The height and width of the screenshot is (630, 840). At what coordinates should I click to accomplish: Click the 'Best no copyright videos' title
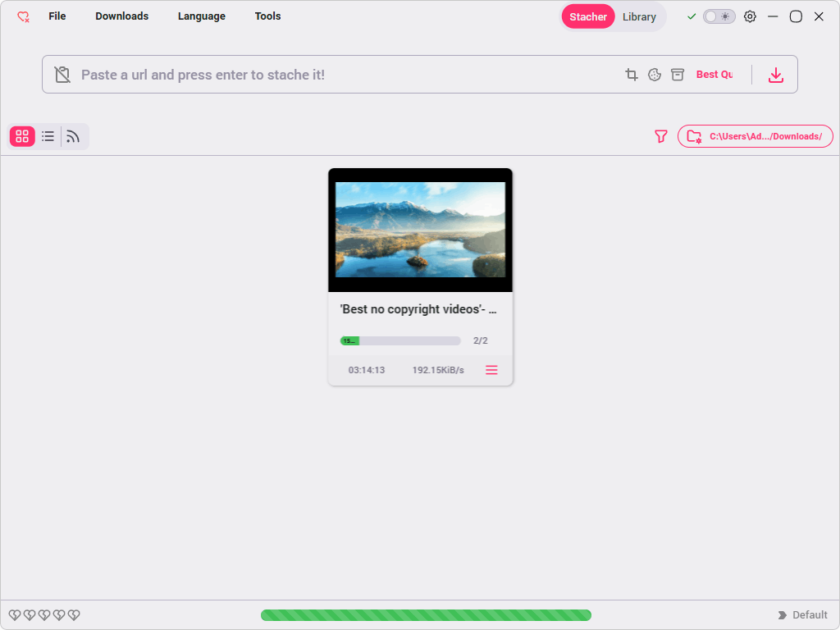point(418,309)
